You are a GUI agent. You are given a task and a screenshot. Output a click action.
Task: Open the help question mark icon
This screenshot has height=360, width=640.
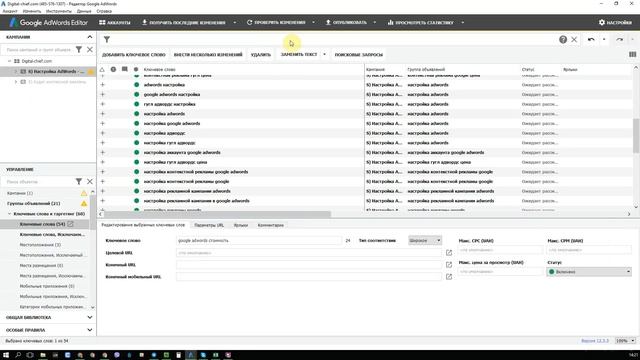pyautogui.click(x=563, y=40)
